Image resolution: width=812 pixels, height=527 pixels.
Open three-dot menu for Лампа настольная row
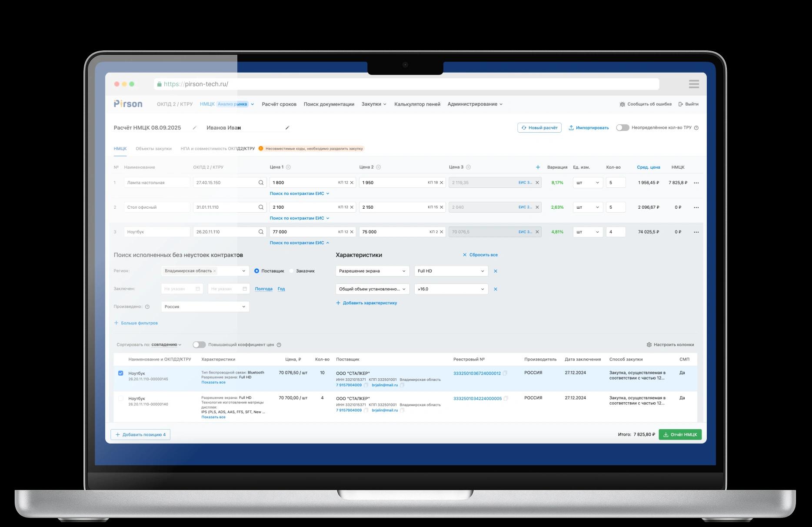coord(696,183)
